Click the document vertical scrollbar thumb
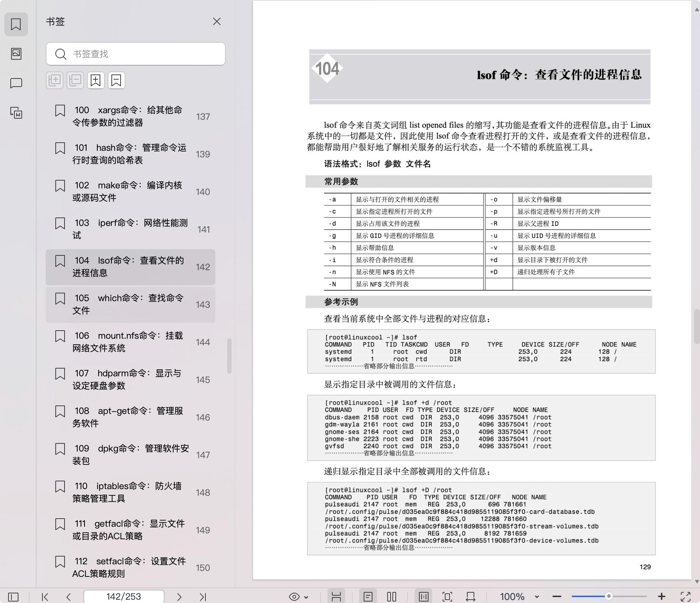The height and width of the screenshot is (603, 700). (697, 327)
